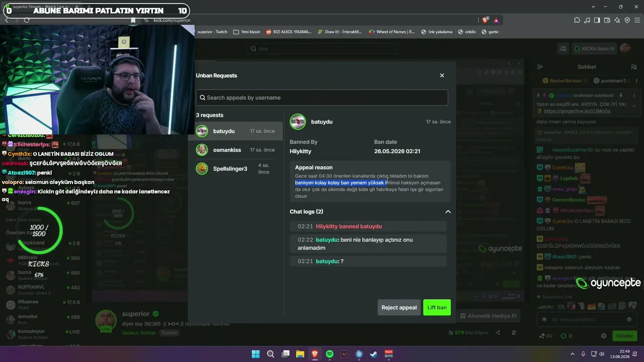Screen dimensions: 644x362
Task: Expand the pinned message chevron
Action: (634, 106)
